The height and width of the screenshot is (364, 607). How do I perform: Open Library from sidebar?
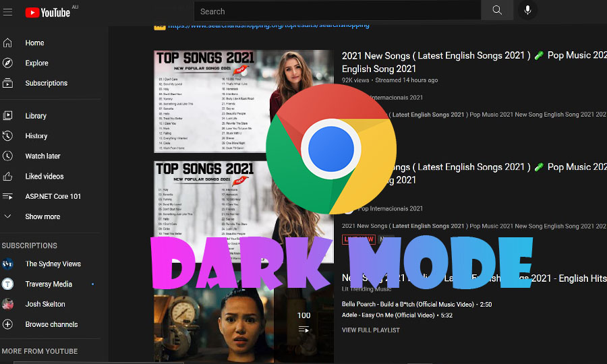(x=36, y=115)
